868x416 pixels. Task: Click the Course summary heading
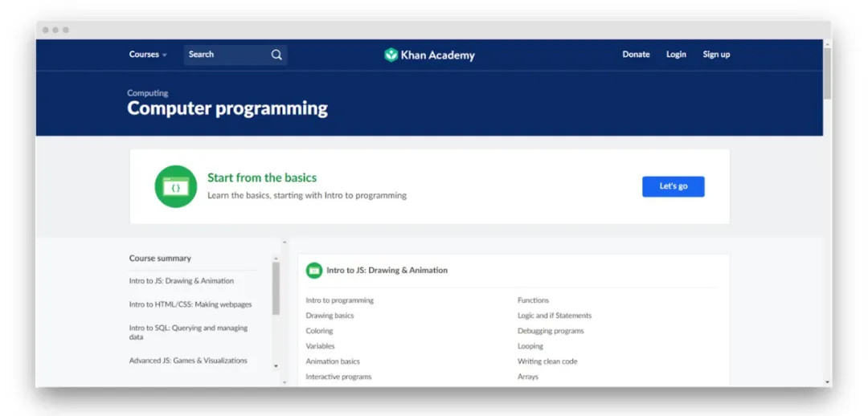tap(160, 259)
